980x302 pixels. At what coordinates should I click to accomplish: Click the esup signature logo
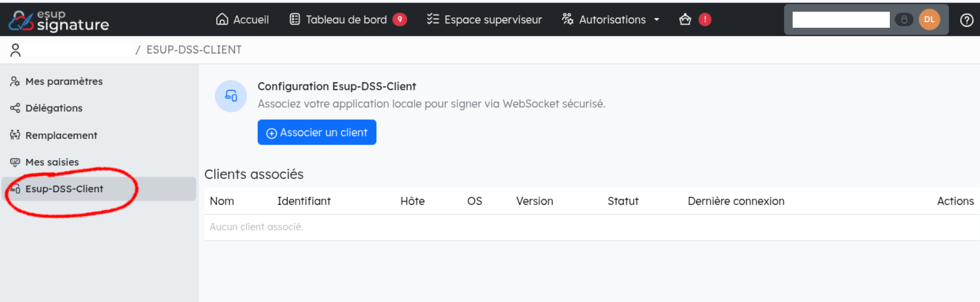(59, 20)
